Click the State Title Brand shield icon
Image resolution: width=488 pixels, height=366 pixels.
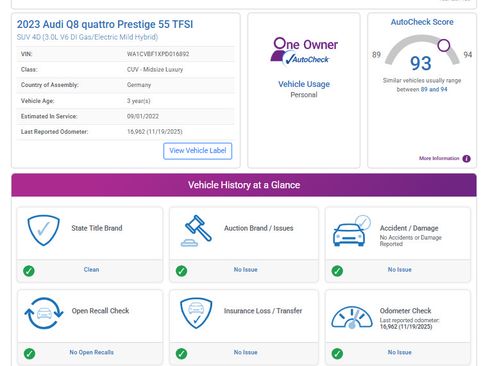pyautogui.click(x=43, y=230)
